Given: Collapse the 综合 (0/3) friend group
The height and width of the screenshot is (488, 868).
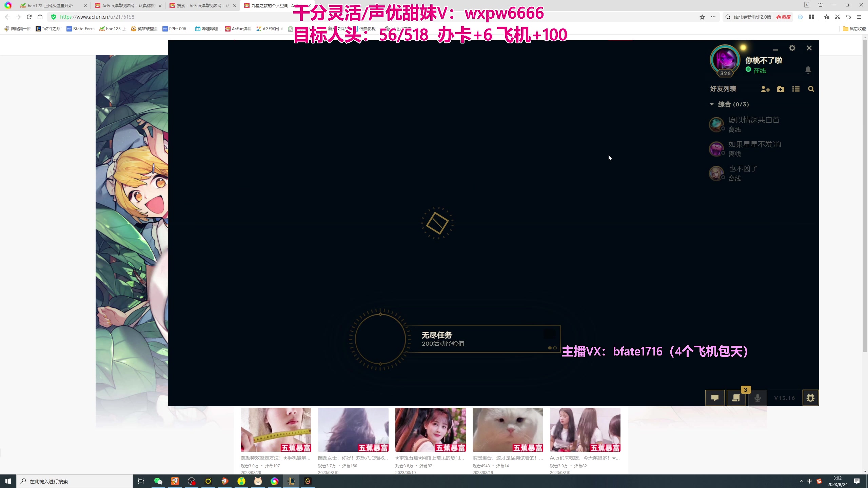Looking at the screenshot, I should (x=711, y=104).
